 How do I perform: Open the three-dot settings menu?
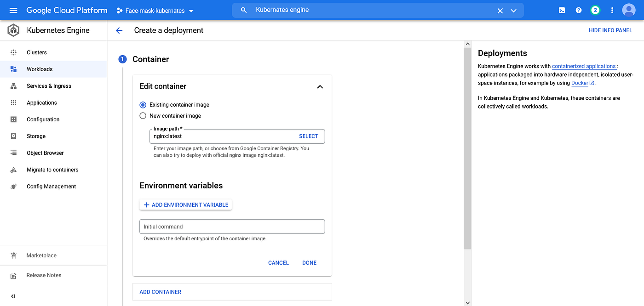[x=612, y=10]
